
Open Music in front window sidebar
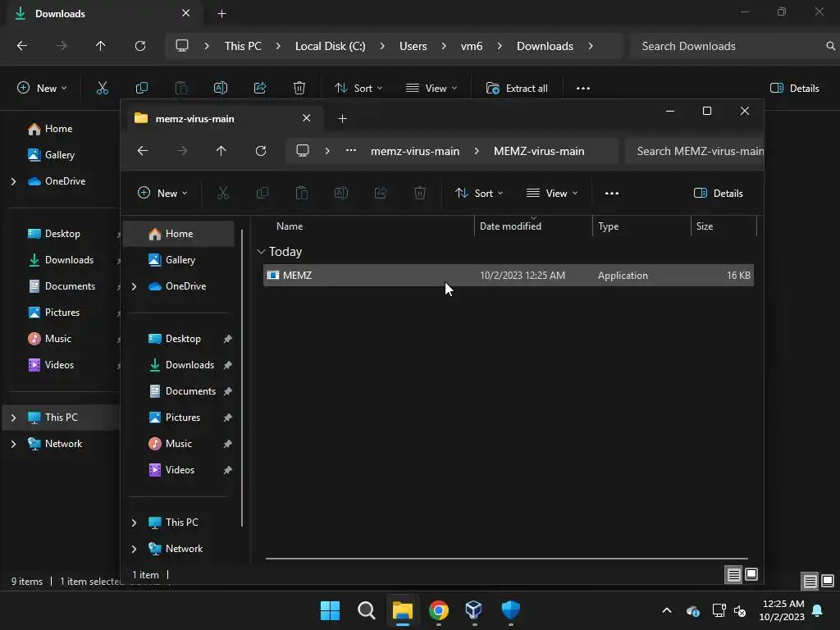click(178, 444)
